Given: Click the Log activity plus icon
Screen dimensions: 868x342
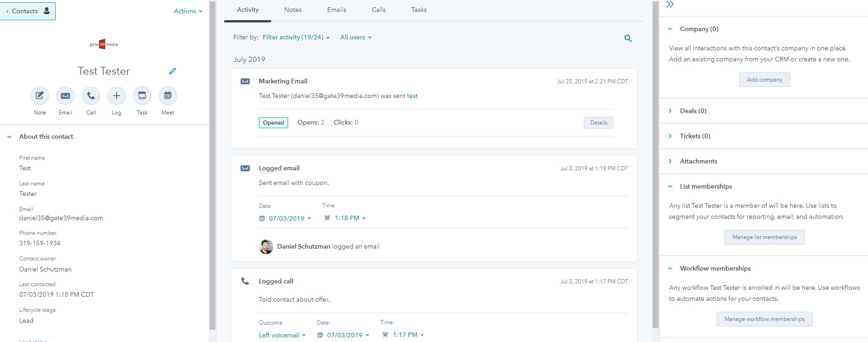Looking at the screenshot, I should point(117,96).
